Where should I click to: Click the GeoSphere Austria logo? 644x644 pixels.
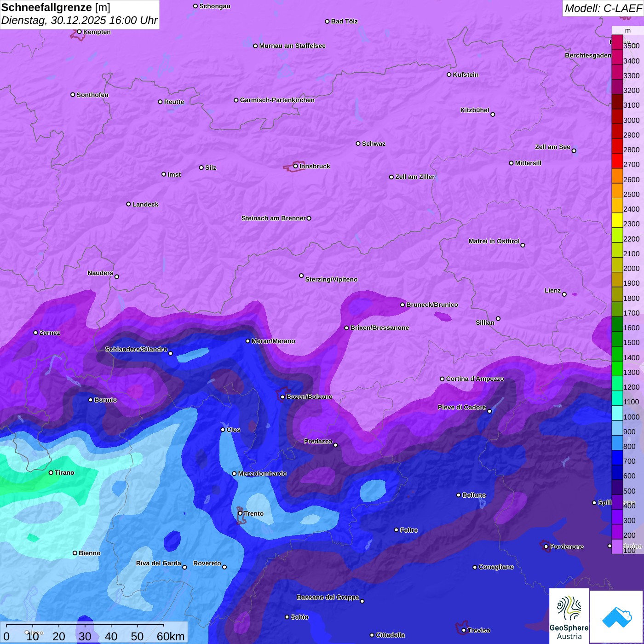[569, 616]
